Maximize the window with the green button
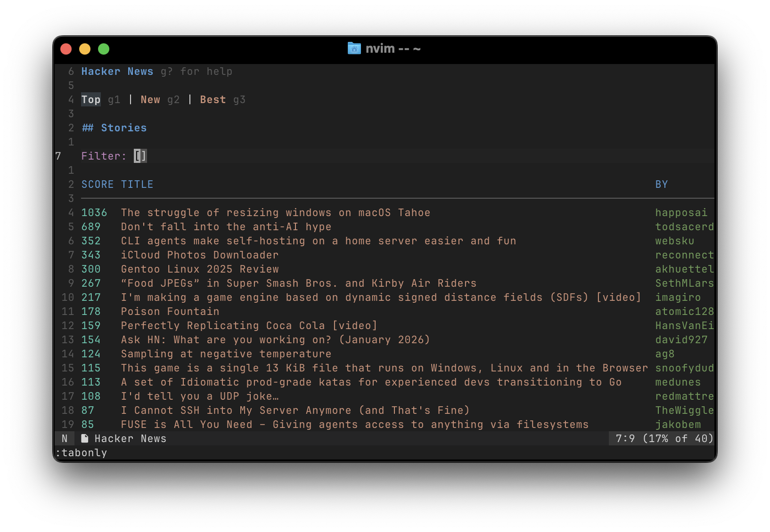770x532 pixels. [x=104, y=49]
